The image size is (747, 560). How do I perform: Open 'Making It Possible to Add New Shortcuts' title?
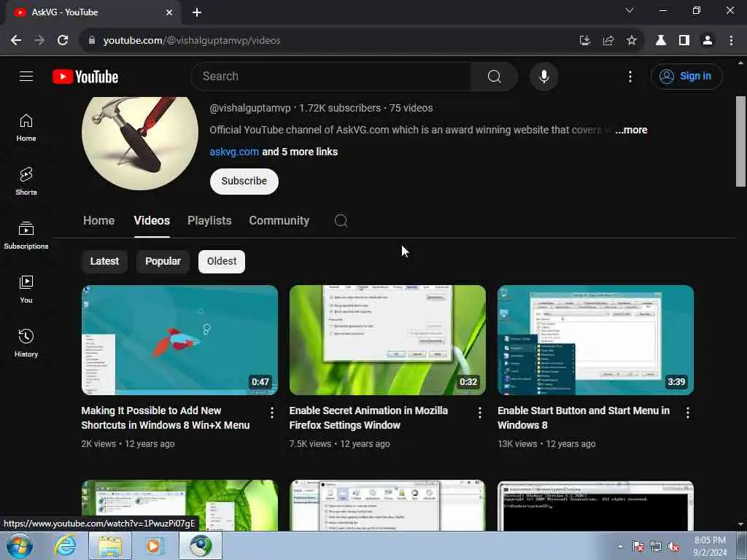coord(166,418)
